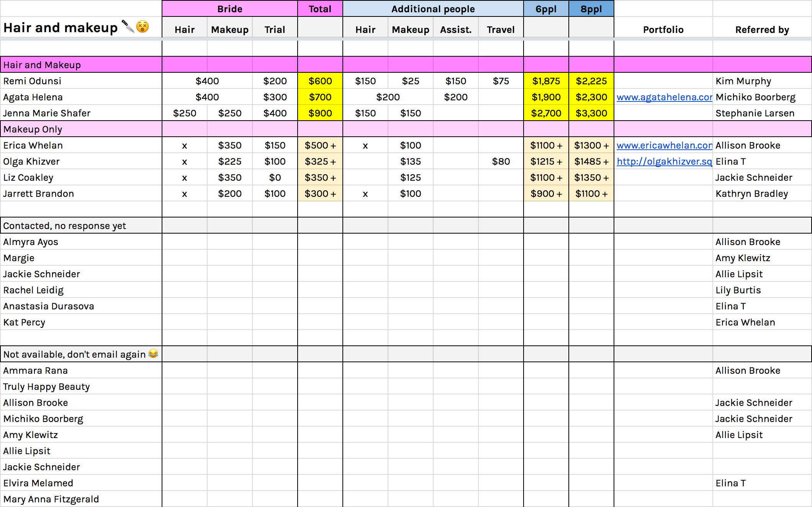This screenshot has width=812, height=507.
Task: Select the '$900 +' 6ppl cell
Action: (546, 194)
